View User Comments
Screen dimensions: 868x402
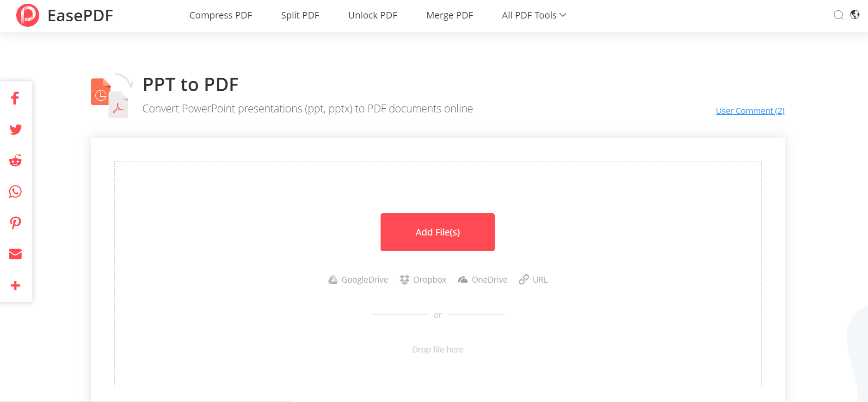(x=749, y=111)
